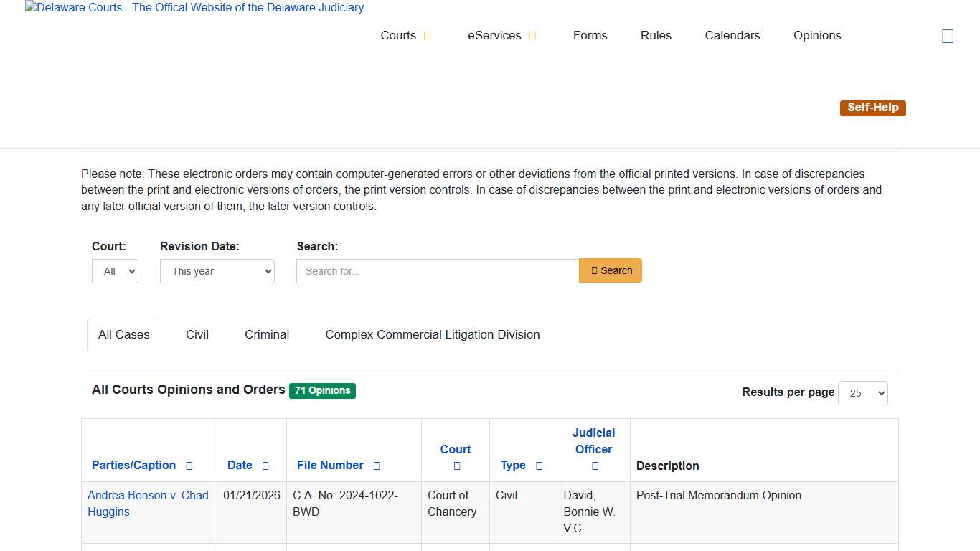The image size is (980, 551).
Task: Open the Courts menu dropdown arrow
Action: (x=428, y=36)
